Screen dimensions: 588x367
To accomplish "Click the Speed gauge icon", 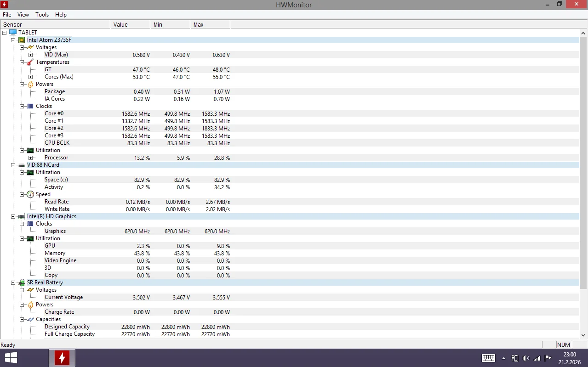I will click(30, 194).
